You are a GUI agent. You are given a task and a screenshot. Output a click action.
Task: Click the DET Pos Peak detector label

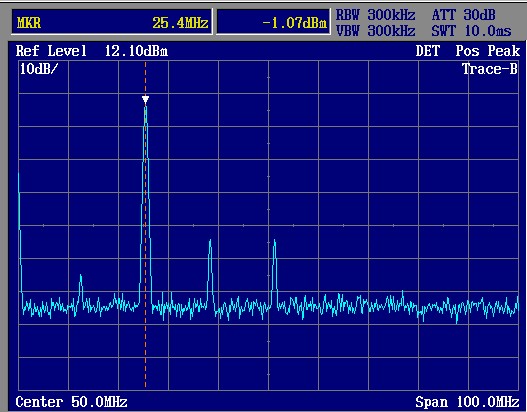[x=468, y=51]
